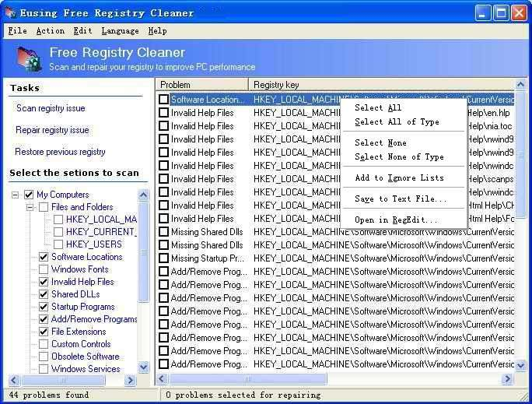Close the Eusing Free Registry Cleaner window
This screenshot has height=404, width=532.
[519, 13]
